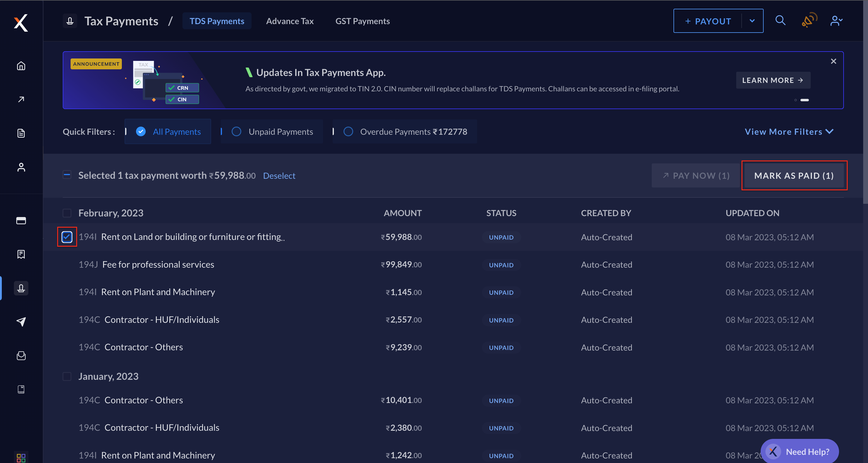Open January 194I Rent on Plant and Machinery

pos(453,455)
